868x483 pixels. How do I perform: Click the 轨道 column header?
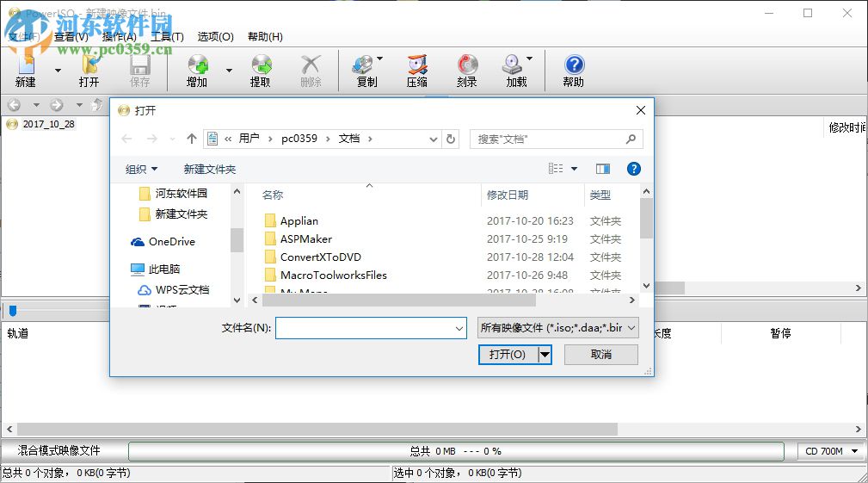tap(18, 333)
